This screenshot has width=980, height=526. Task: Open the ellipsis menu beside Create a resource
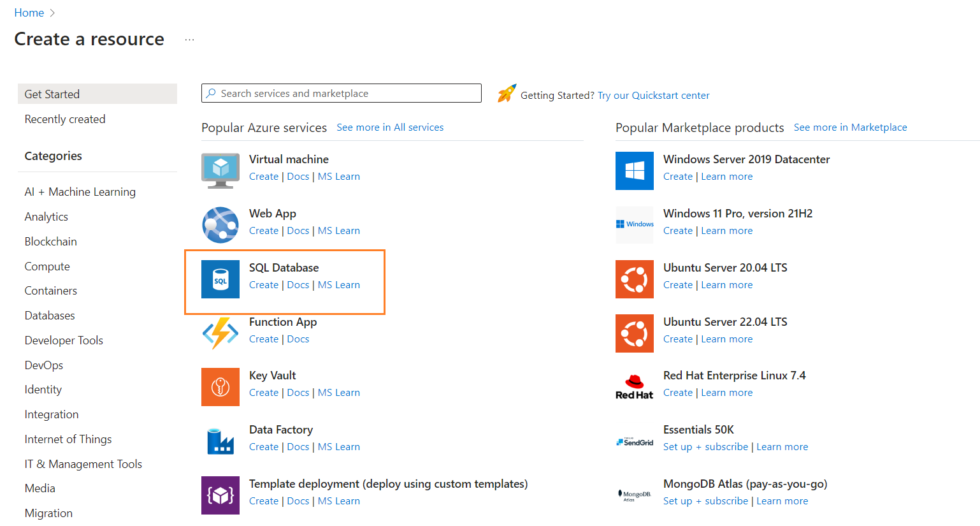(x=189, y=40)
